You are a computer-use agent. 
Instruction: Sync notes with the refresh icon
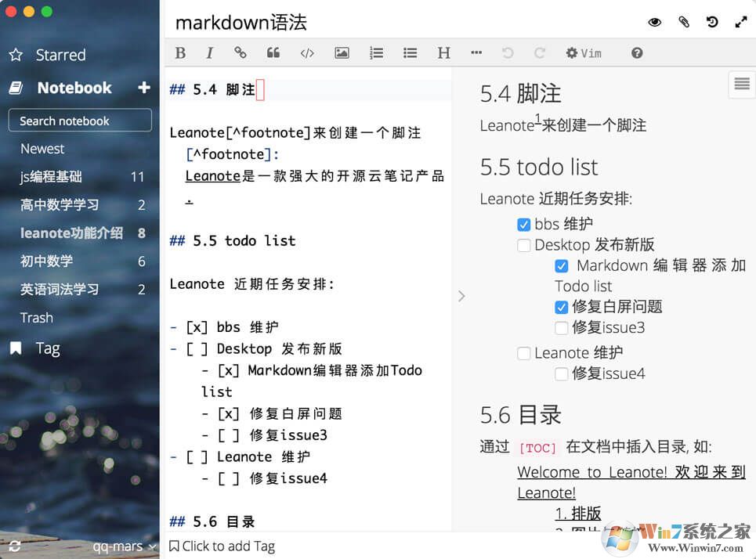(x=14, y=546)
